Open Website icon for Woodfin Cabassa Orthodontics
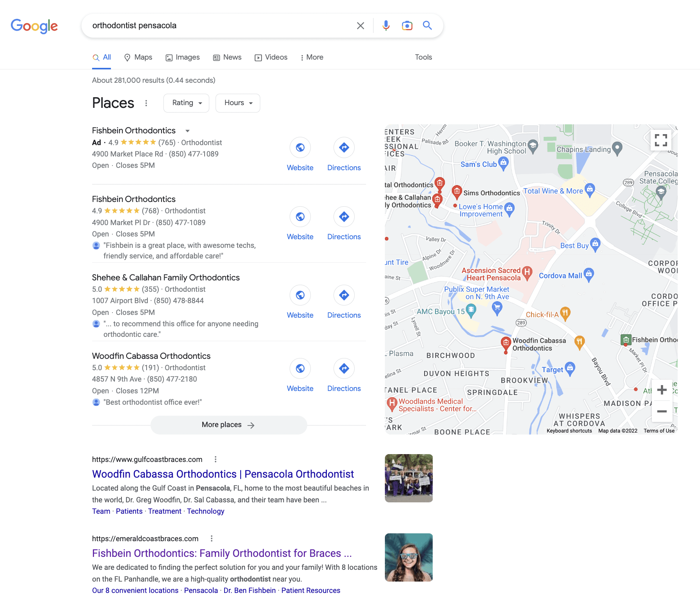 click(300, 368)
